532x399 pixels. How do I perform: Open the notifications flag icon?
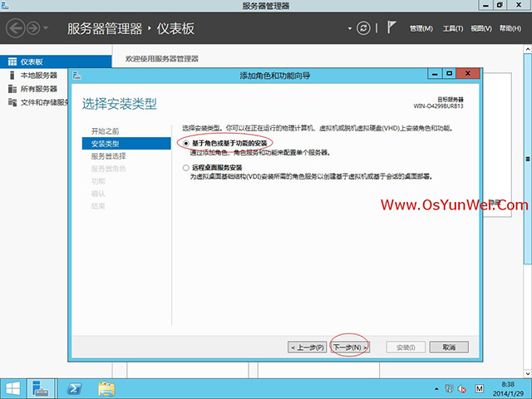(392, 28)
